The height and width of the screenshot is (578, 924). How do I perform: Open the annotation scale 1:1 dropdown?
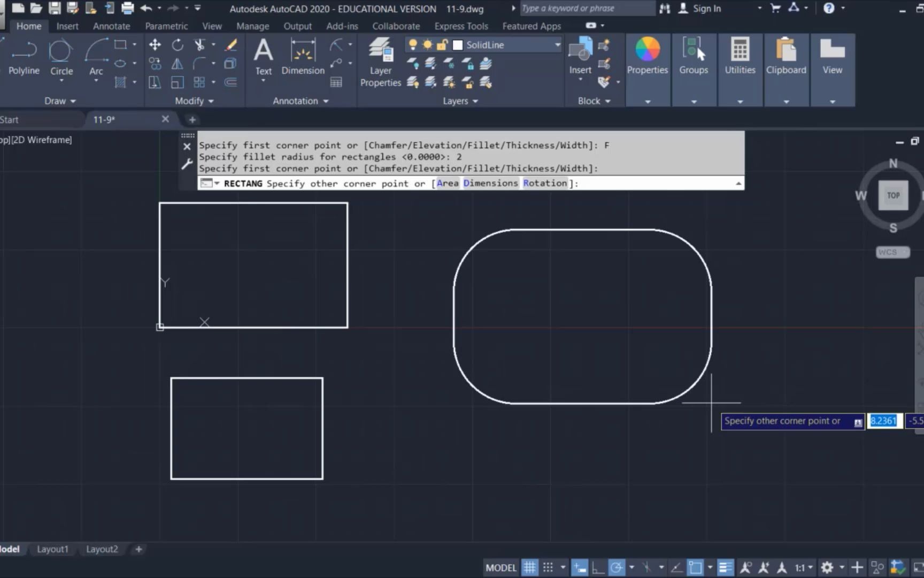pyautogui.click(x=804, y=567)
